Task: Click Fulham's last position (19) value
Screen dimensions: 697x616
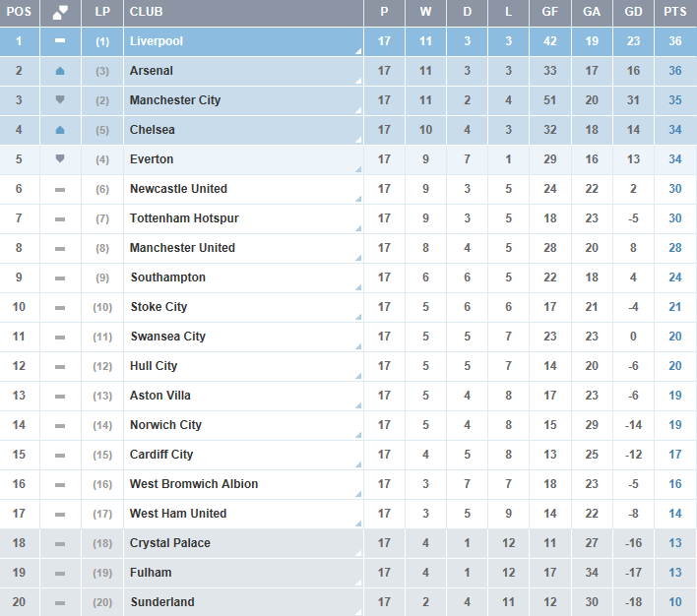Action: pyautogui.click(x=102, y=573)
